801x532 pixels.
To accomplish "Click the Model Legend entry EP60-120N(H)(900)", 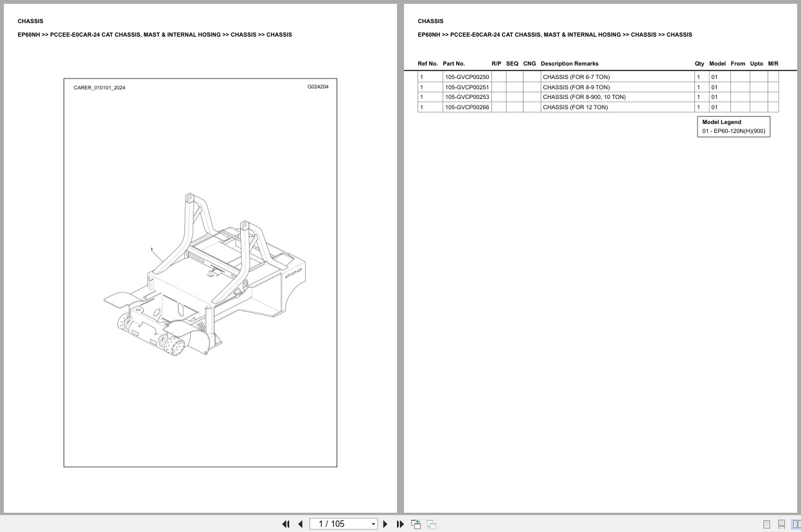I will coord(734,130).
